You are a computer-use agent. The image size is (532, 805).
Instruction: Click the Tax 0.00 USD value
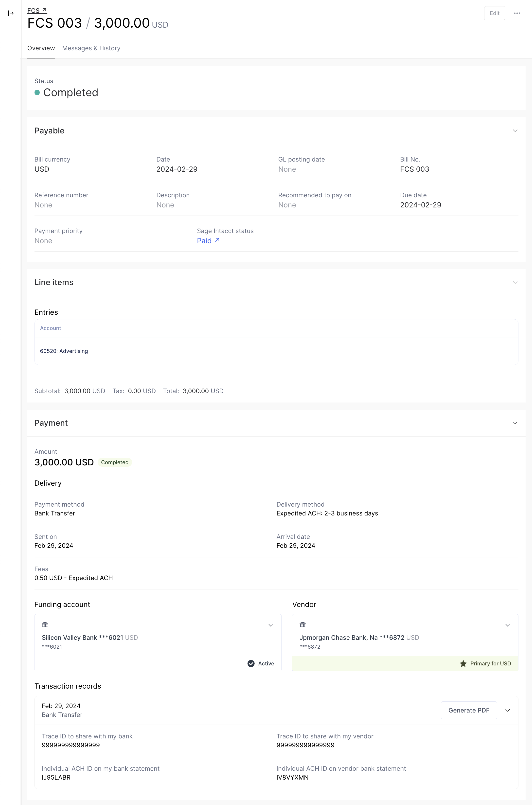142,391
